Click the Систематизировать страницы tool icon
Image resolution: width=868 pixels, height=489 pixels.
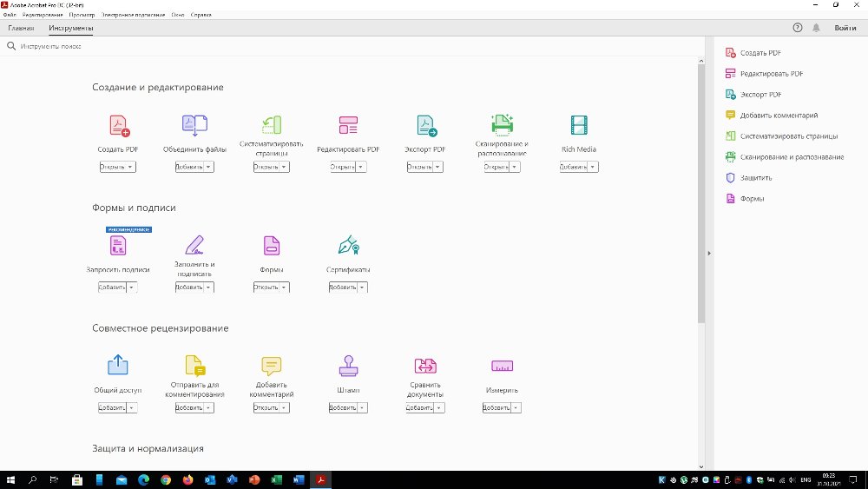coord(271,124)
